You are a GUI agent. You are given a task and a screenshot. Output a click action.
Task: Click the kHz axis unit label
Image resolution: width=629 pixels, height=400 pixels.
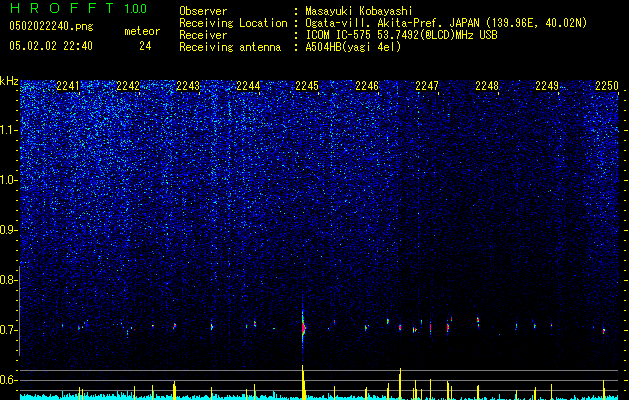(x=9, y=81)
